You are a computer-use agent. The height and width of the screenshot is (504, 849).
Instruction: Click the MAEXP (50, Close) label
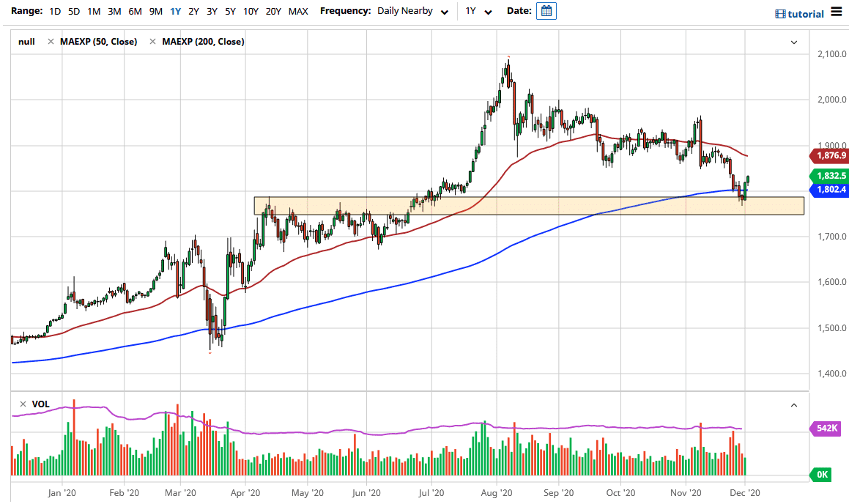99,42
